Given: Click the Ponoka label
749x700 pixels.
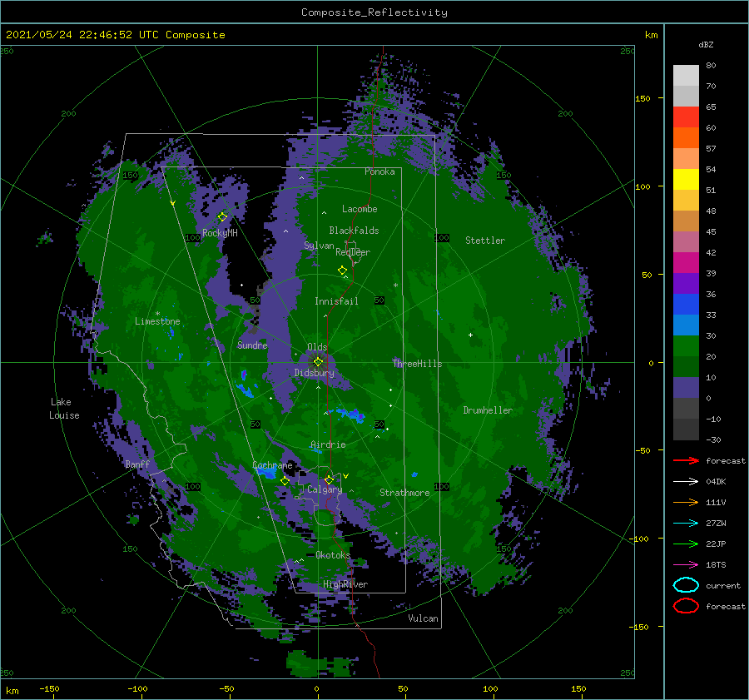Looking at the screenshot, I should point(379,171).
